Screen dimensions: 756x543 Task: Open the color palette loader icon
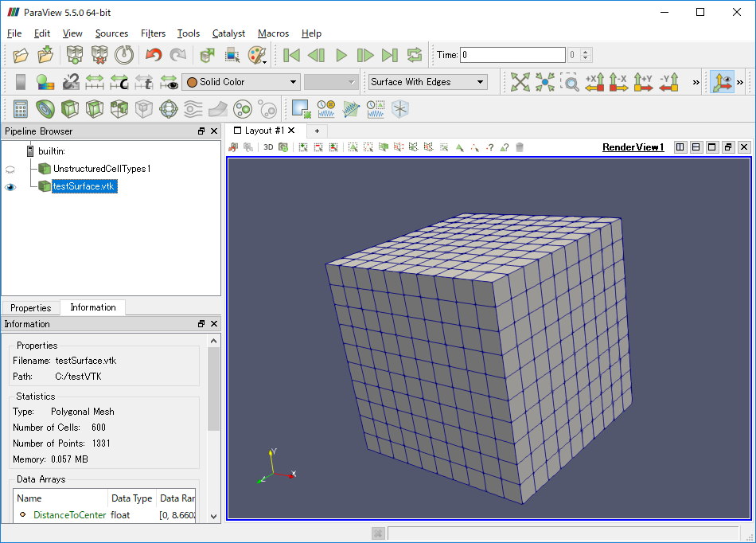point(257,55)
